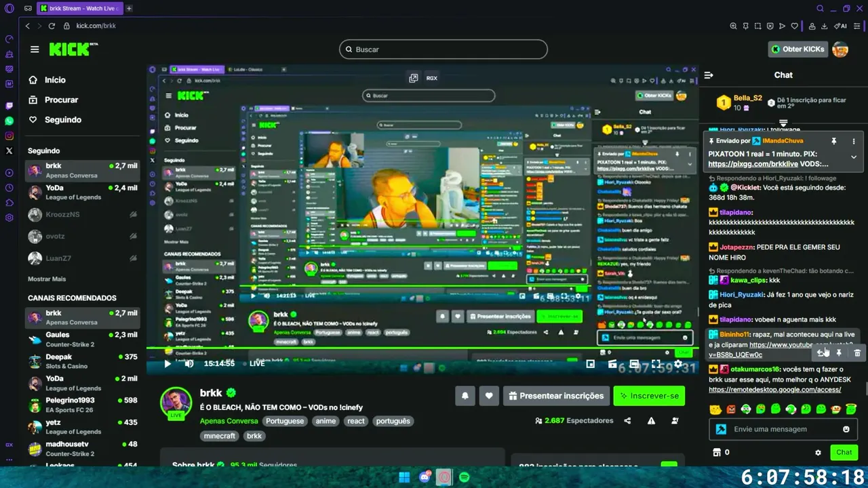The height and width of the screenshot is (488, 868).
Task: Open the Opera AI assistant button
Action: [x=841, y=26]
